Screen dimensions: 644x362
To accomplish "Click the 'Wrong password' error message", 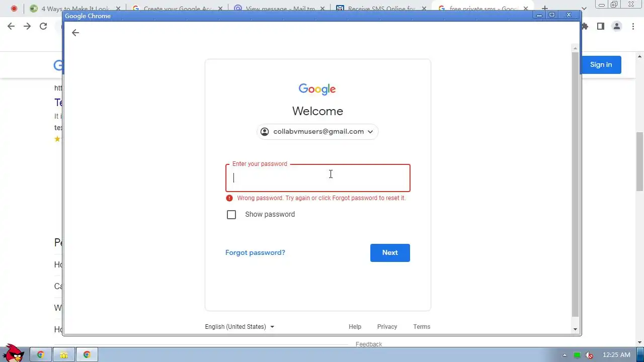I will (321, 198).
